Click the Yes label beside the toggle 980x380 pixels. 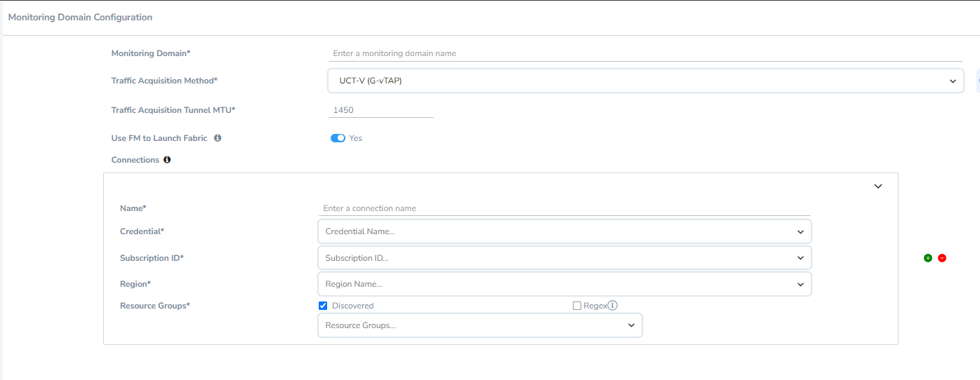[x=356, y=138]
